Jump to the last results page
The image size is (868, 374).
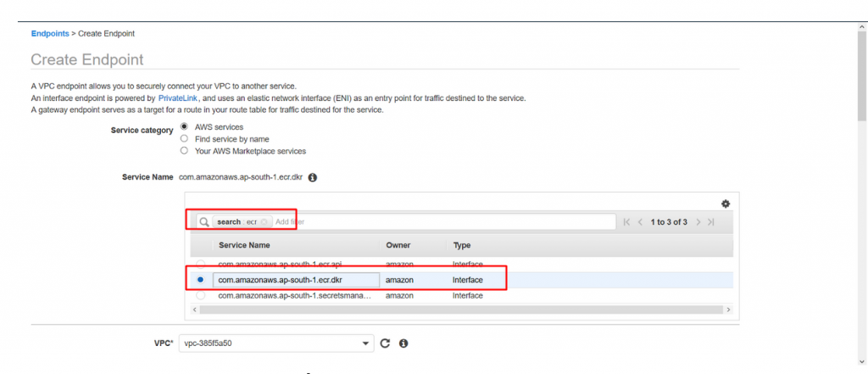[x=711, y=222]
